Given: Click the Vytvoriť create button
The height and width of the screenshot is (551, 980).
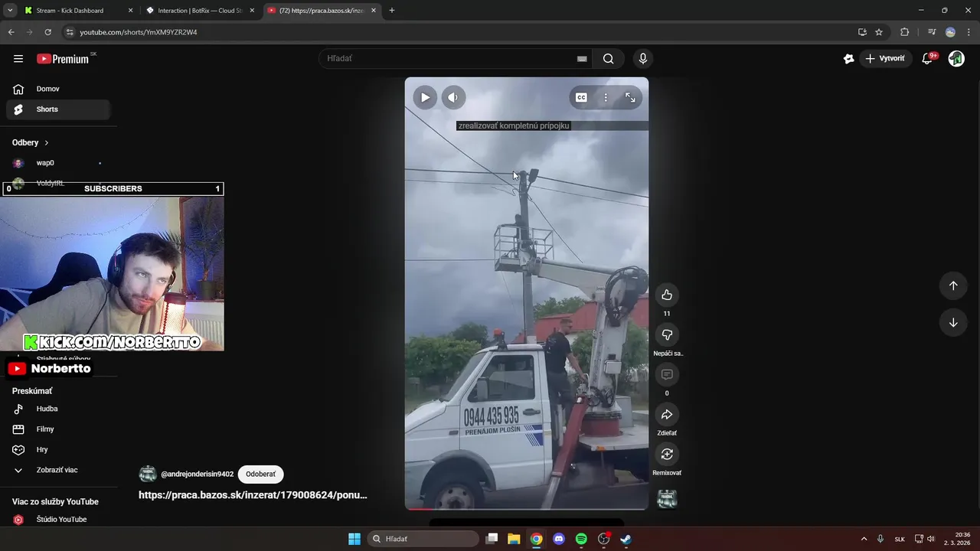Looking at the screenshot, I should 885,59.
